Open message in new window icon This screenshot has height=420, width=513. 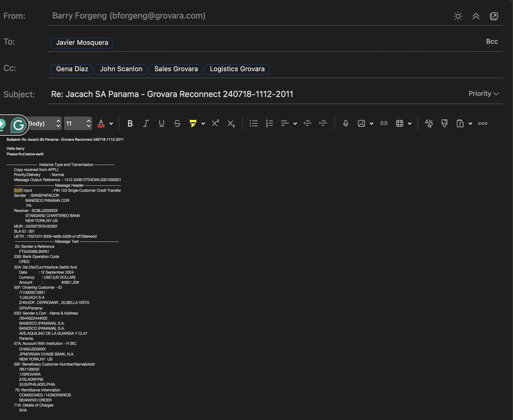[494, 16]
